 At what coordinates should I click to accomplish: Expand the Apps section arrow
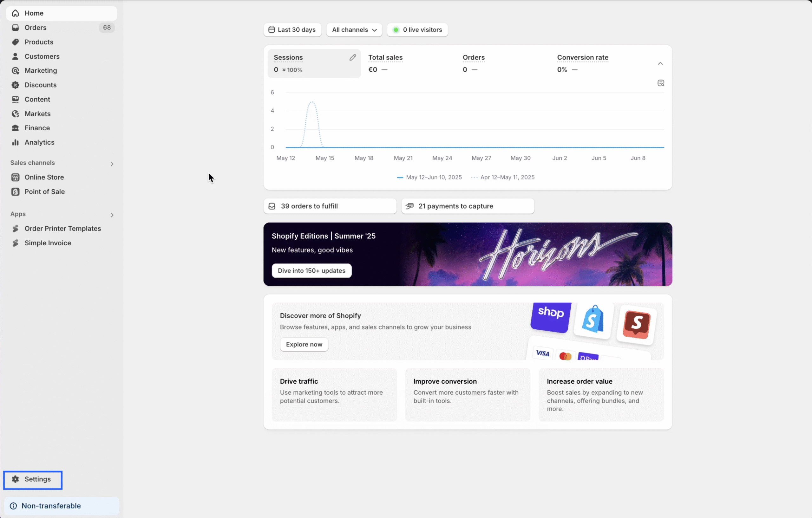pos(112,215)
